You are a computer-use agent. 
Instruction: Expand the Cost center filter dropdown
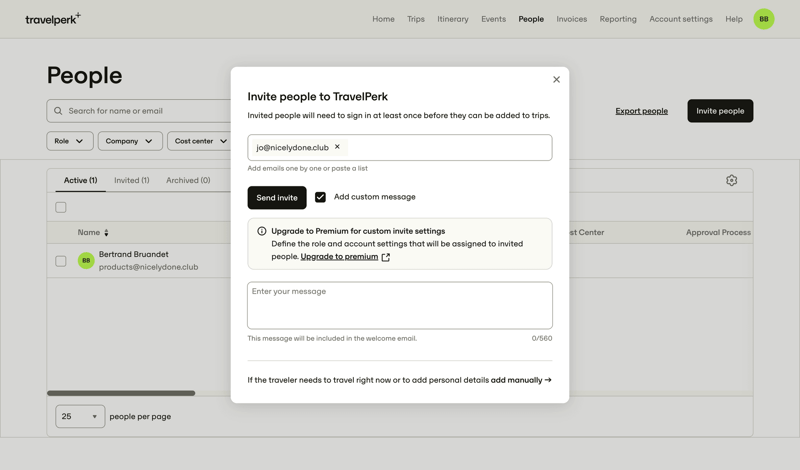pos(200,141)
